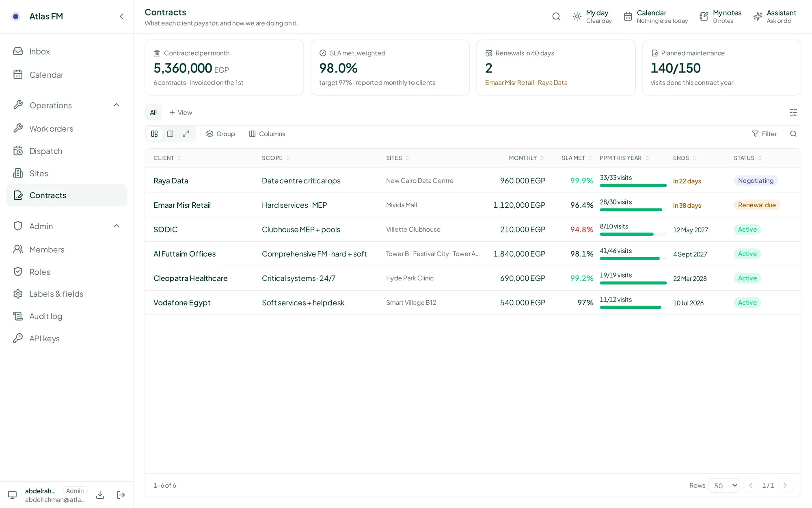
Task: Open My day in header
Action: [x=592, y=16]
